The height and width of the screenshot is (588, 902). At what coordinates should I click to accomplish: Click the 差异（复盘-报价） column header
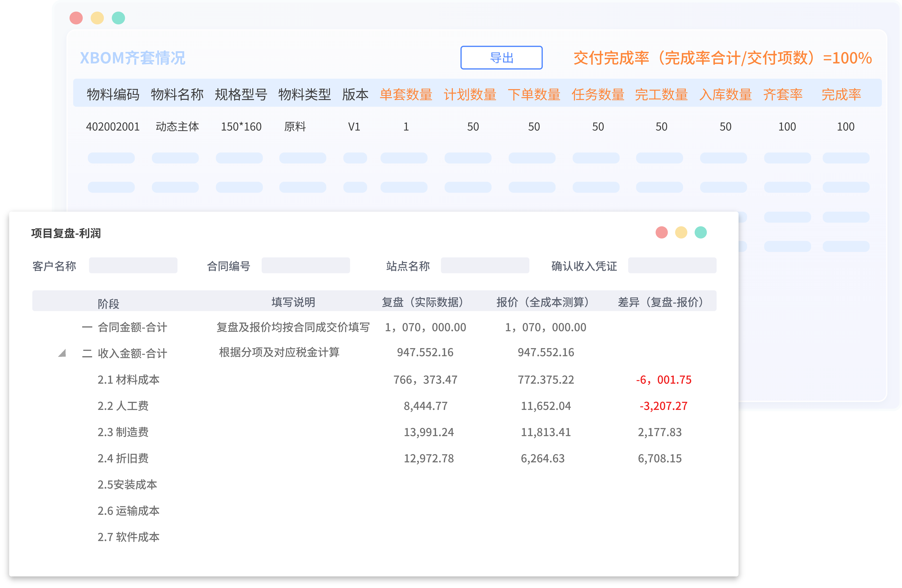coord(661,302)
